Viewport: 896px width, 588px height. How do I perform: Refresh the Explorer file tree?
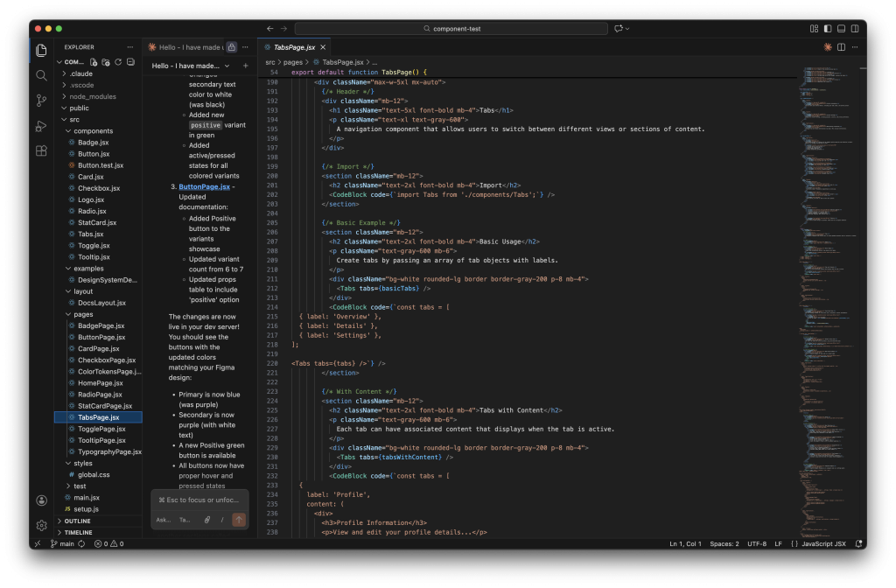tap(116, 62)
